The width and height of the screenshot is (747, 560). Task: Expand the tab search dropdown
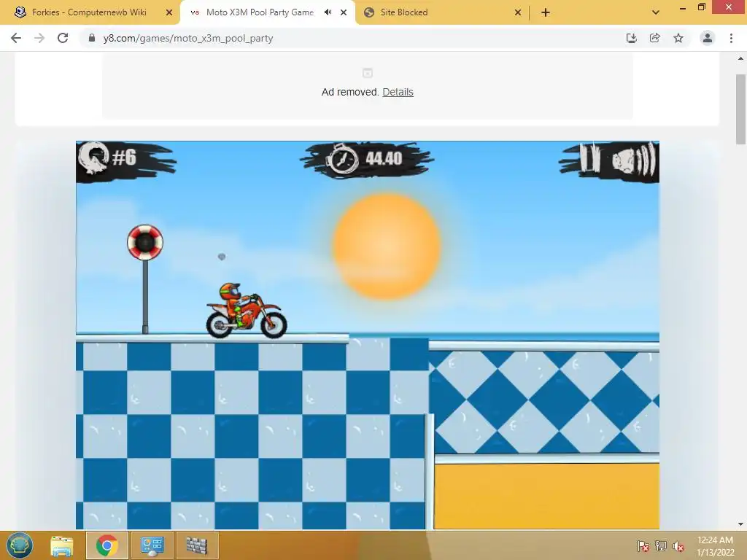pyautogui.click(x=656, y=12)
